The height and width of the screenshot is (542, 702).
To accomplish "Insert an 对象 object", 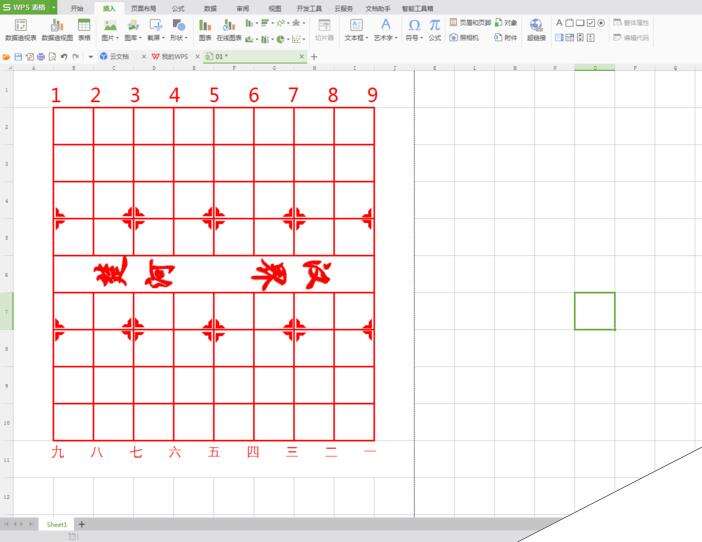I will [506, 22].
